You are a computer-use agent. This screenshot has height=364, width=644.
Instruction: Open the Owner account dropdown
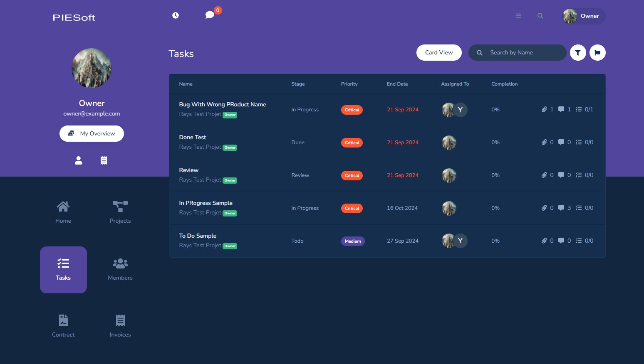583,16
